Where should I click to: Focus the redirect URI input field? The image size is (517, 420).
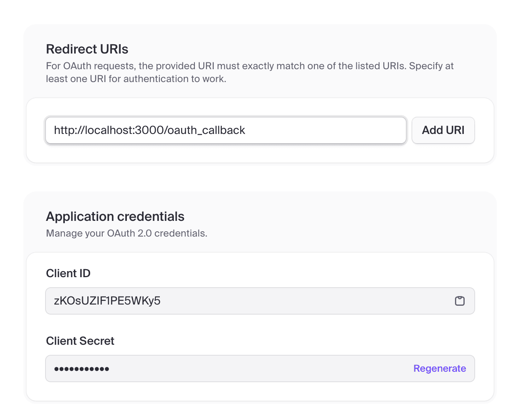tap(226, 130)
